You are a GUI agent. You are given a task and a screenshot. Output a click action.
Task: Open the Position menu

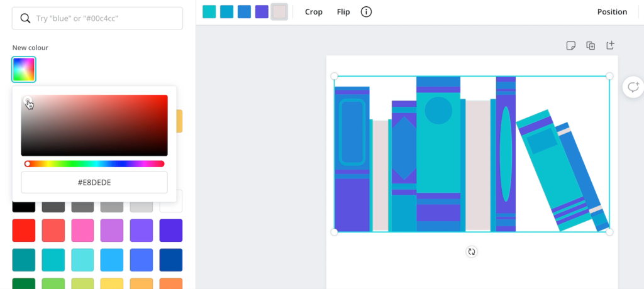point(612,12)
